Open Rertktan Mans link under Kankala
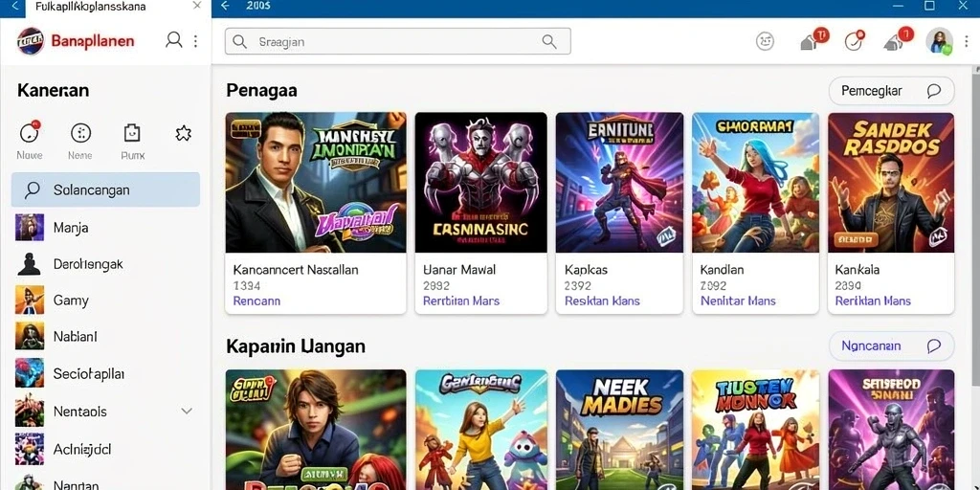Image resolution: width=980 pixels, height=490 pixels. tap(873, 301)
